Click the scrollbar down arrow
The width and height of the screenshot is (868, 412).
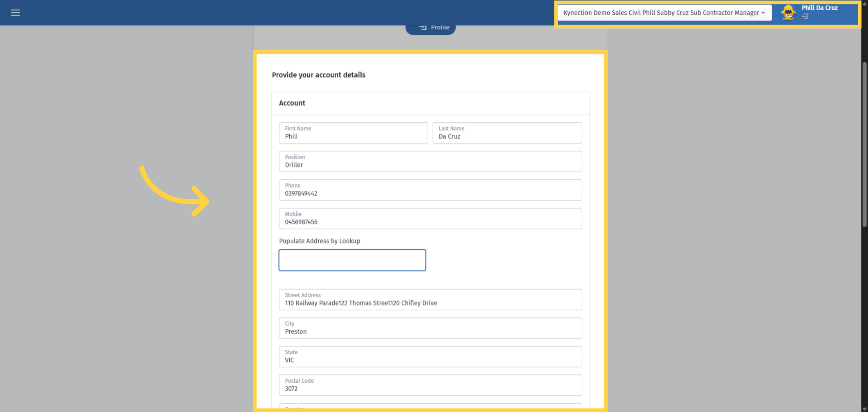(x=864, y=409)
